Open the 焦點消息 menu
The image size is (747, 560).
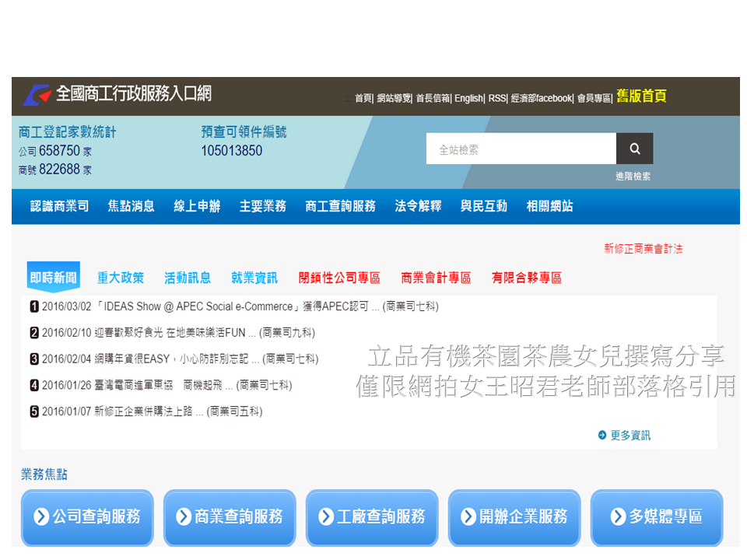tap(131, 206)
